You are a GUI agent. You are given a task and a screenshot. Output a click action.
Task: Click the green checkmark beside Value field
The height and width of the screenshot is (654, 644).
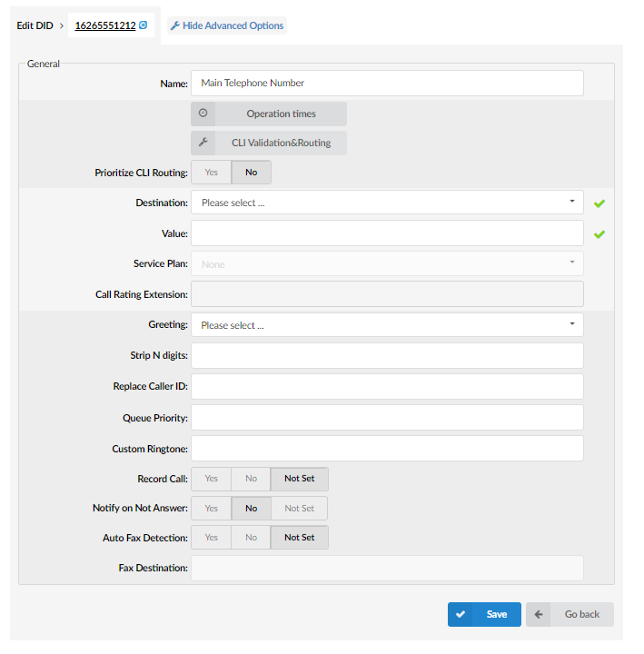[599, 234]
